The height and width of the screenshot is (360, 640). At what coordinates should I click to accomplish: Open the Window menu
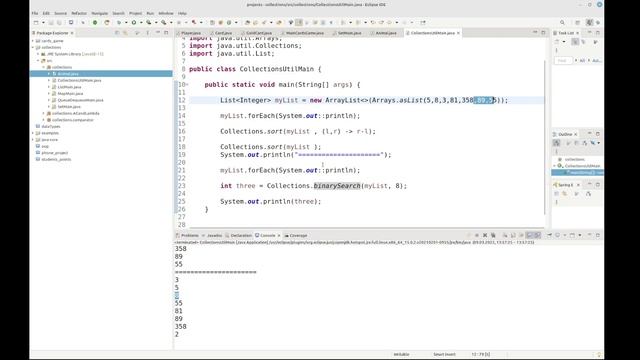point(166,13)
